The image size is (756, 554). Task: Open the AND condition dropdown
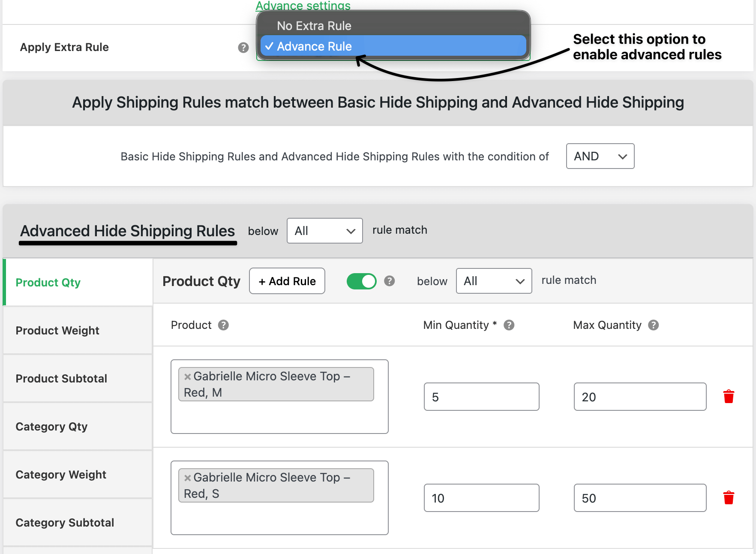[600, 156]
